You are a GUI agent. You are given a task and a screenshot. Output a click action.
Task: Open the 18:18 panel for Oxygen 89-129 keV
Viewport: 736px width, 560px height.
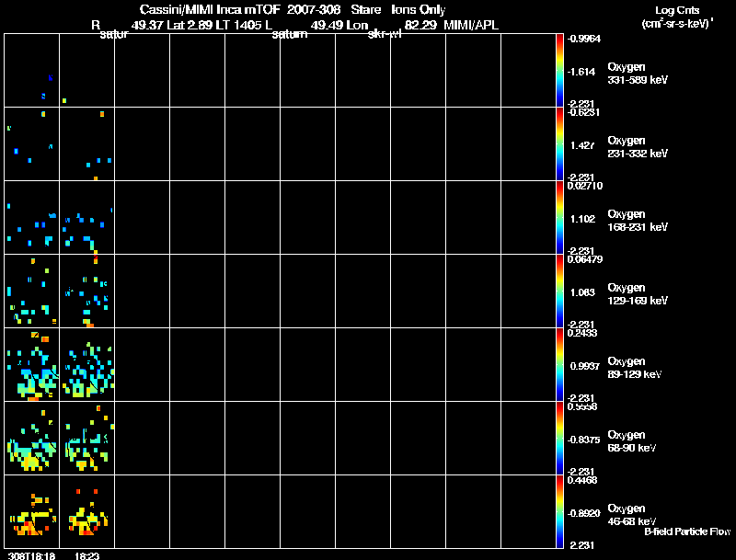32,365
